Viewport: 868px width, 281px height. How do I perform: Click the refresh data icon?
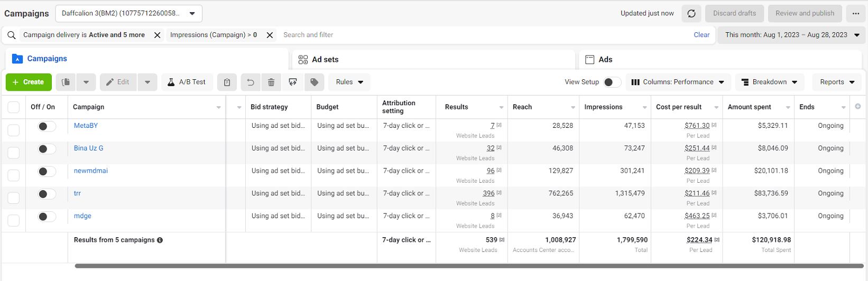tap(691, 14)
